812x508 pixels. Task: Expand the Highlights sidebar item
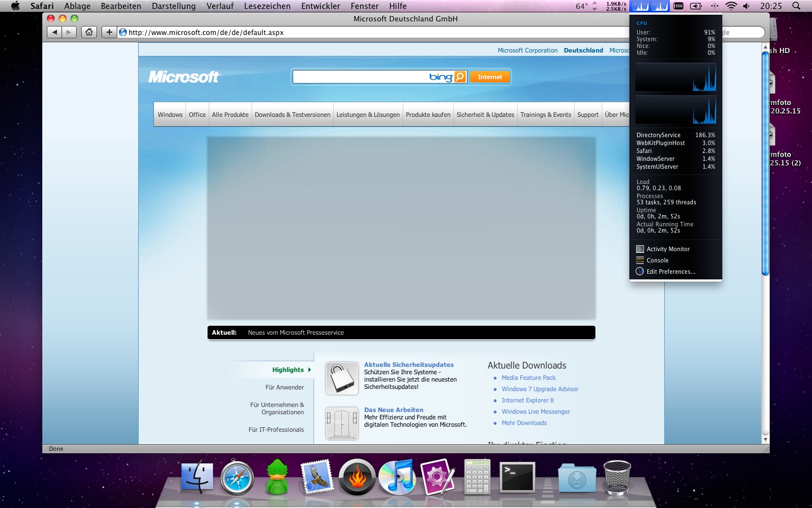pos(292,370)
